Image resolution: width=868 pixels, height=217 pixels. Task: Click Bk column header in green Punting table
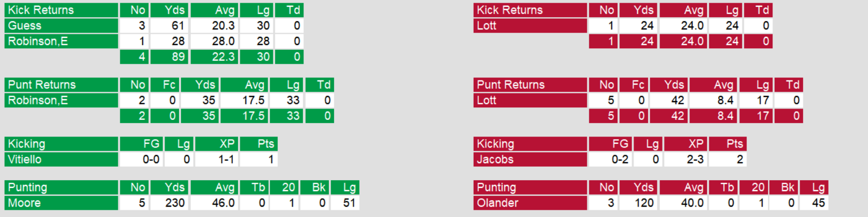click(x=314, y=188)
